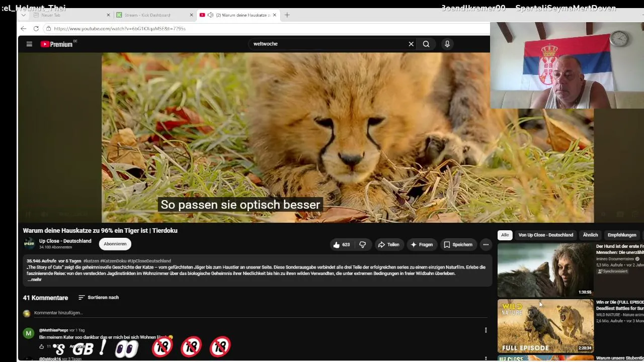Select the 'Empfehlungen' filter chip

(622, 235)
